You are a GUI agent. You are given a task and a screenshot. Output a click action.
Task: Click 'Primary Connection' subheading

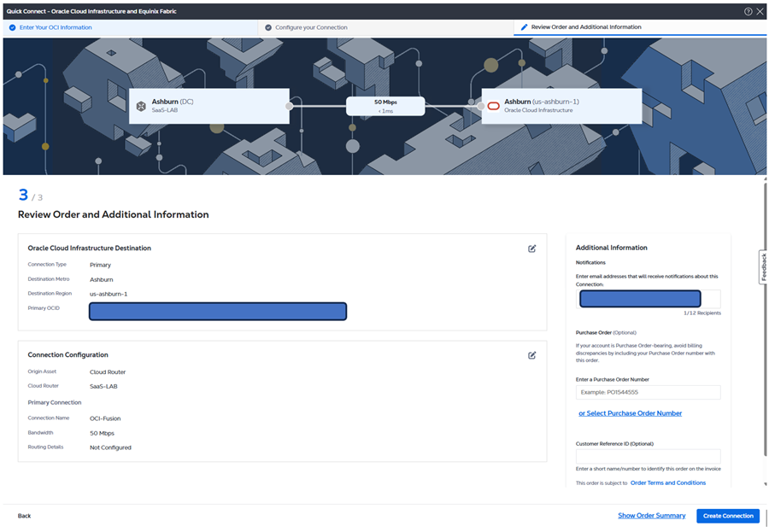(55, 402)
